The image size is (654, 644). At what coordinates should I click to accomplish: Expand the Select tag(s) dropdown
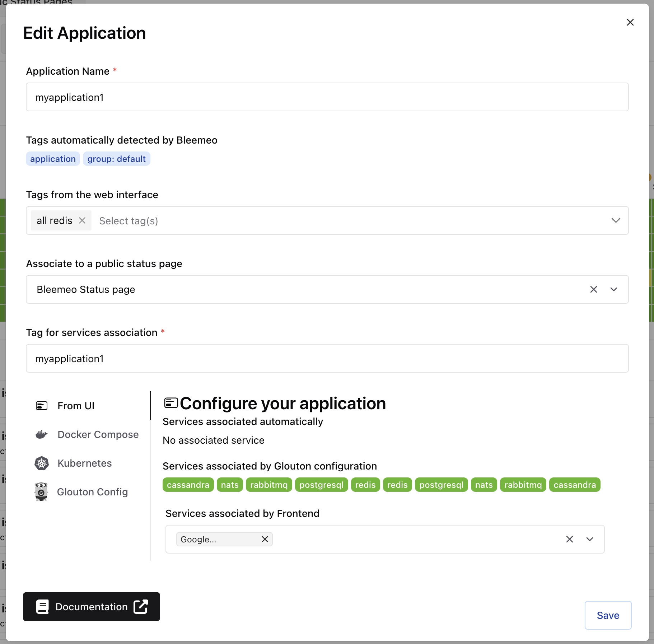coord(616,220)
